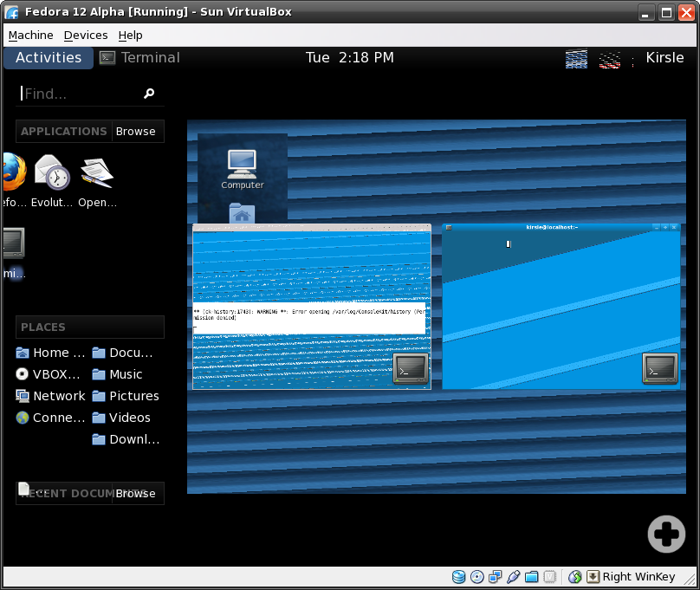The height and width of the screenshot is (590, 700).
Task: Open Pictures folder
Action: coord(126,396)
